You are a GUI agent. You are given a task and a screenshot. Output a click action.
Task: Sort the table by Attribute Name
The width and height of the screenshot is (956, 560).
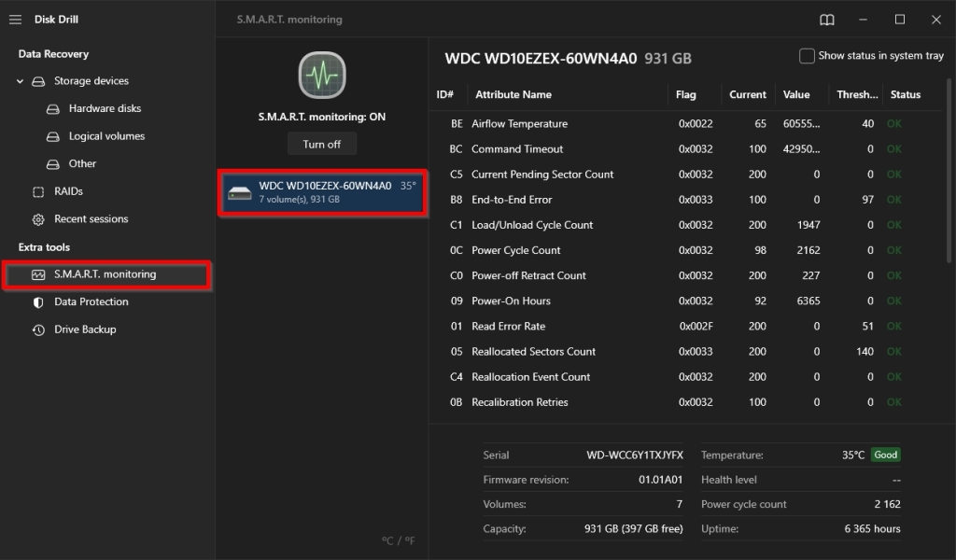(x=513, y=94)
